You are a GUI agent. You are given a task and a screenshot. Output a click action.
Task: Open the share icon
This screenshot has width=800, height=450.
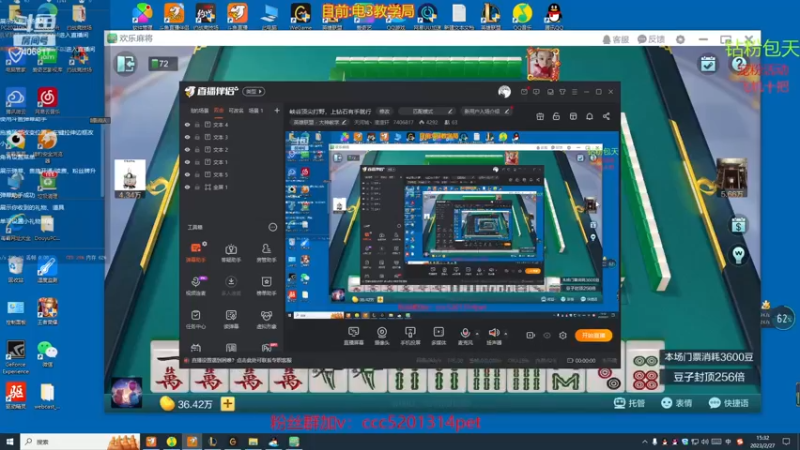[x=606, y=116]
